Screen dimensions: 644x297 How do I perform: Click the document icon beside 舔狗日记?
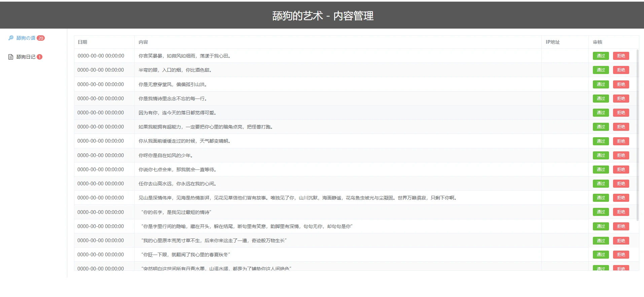(x=11, y=57)
